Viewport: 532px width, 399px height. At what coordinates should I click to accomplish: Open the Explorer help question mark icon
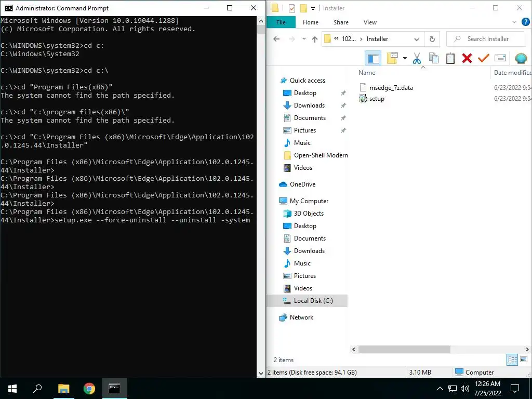(x=526, y=22)
